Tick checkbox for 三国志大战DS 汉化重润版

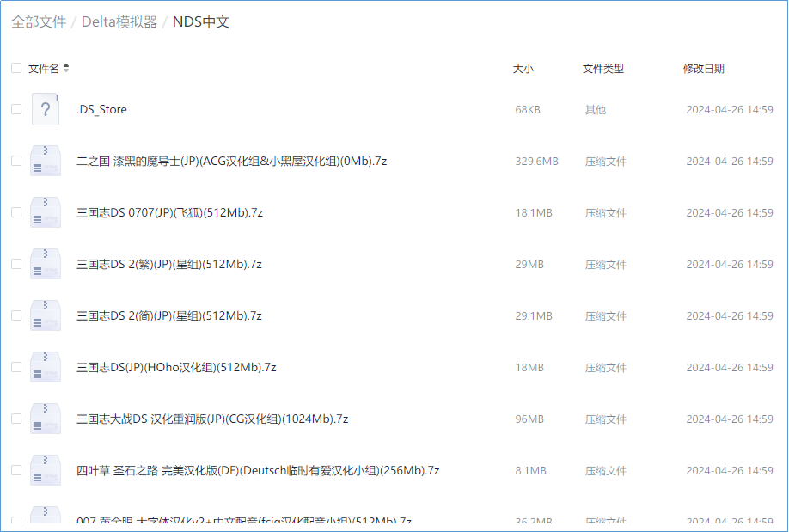click(x=16, y=419)
